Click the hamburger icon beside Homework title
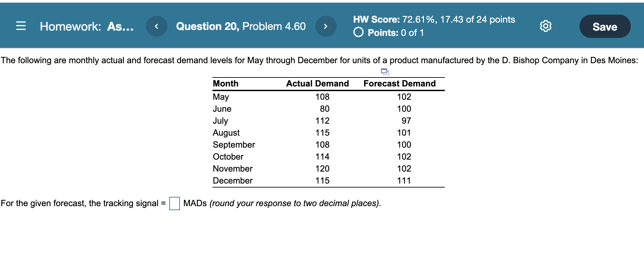This screenshot has width=644, height=268. [x=21, y=26]
